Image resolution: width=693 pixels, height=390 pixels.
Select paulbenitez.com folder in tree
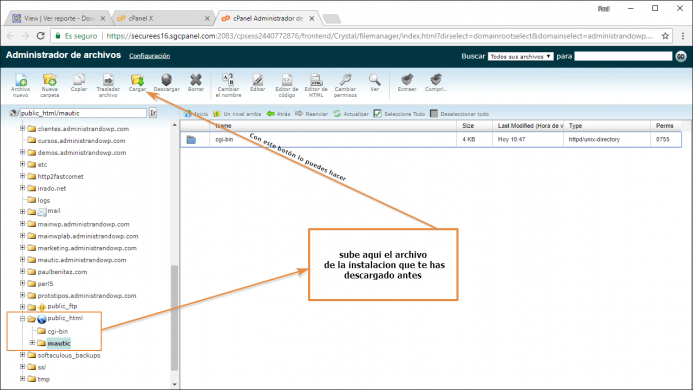[62, 272]
